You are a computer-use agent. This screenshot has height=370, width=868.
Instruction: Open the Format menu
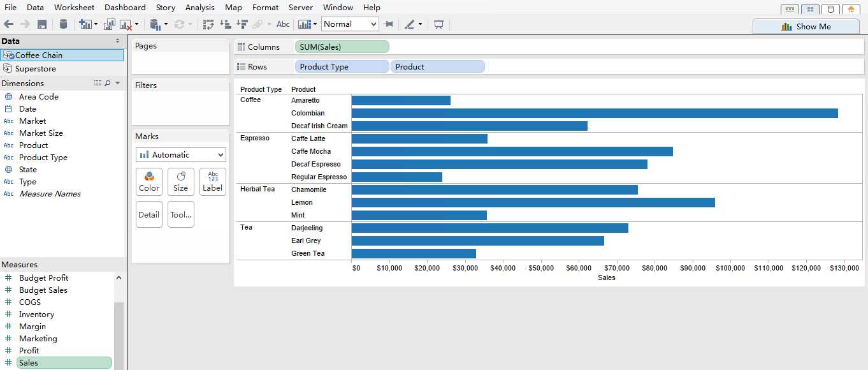point(265,8)
